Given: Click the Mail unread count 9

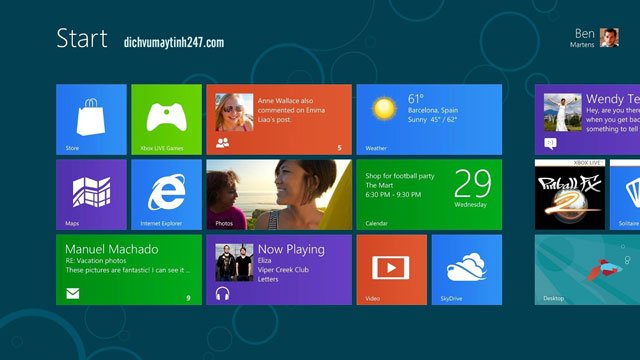Looking at the screenshot, I should pos(188,298).
